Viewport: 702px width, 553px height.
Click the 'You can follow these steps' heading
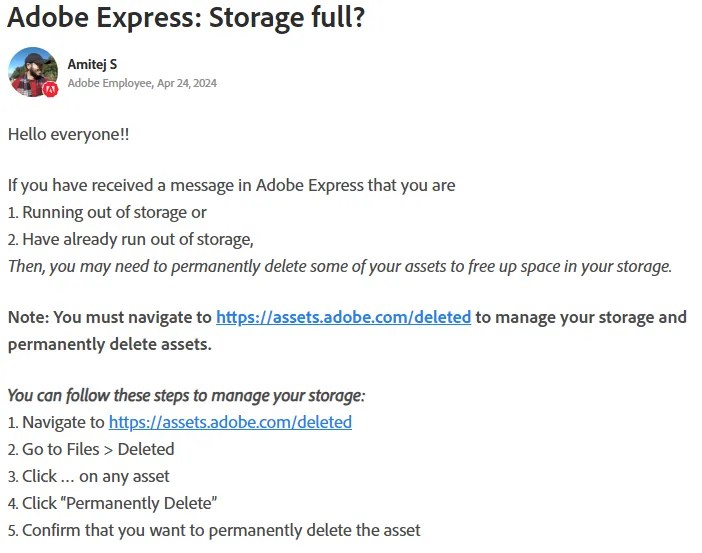tap(186, 395)
